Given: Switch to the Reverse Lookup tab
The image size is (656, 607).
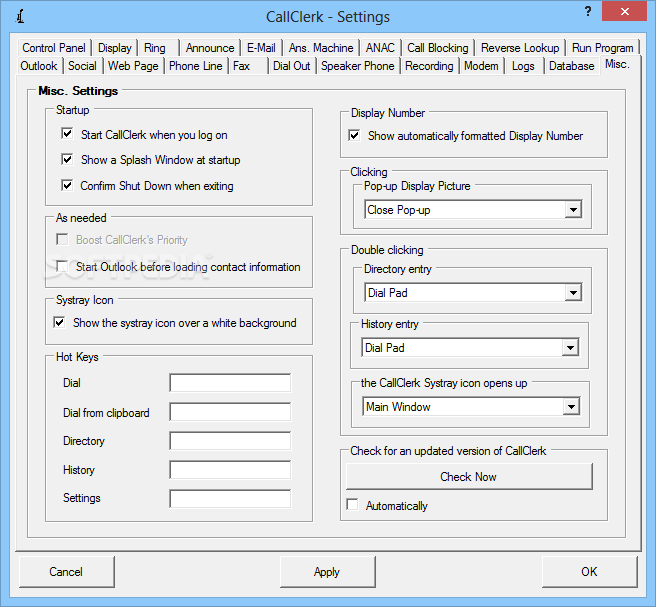Looking at the screenshot, I should (520, 48).
